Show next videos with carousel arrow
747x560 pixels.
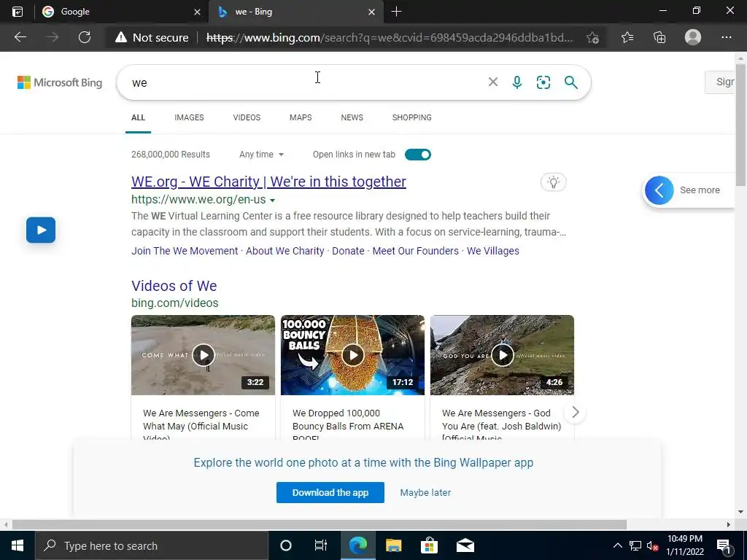pyautogui.click(x=575, y=413)
